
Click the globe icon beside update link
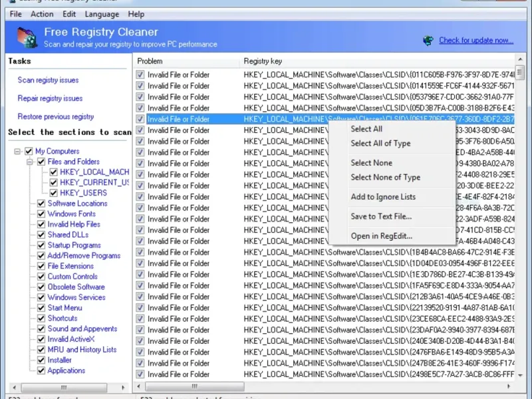pyautogui.click(x=428, y=41)
